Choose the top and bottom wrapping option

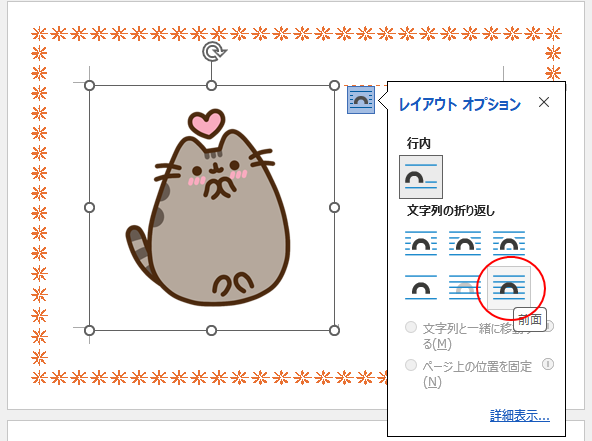tap(421, 288)
